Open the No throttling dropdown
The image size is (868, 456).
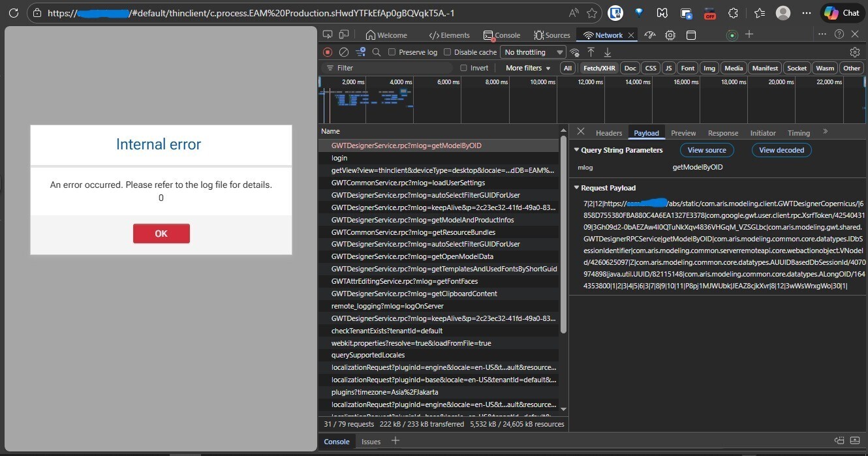533,52
